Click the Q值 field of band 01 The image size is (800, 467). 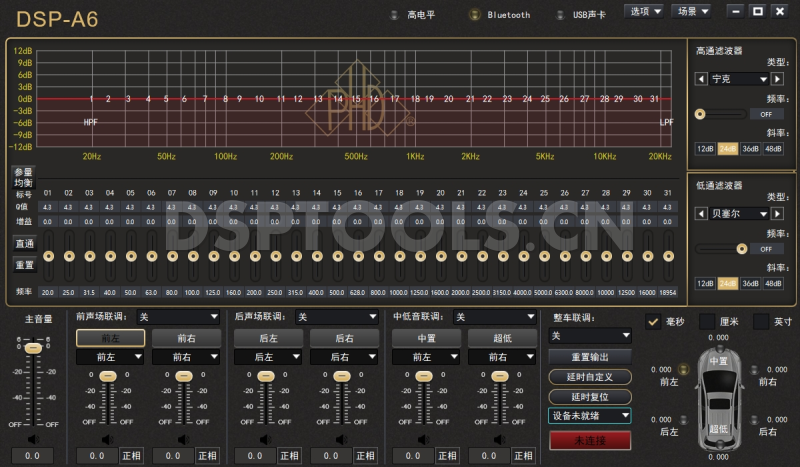click(x=48, y=207)
